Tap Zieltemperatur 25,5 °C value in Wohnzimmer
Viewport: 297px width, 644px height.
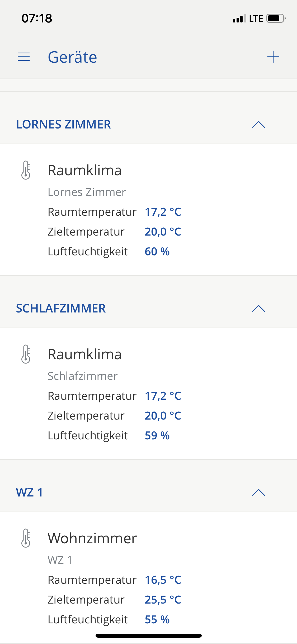click(x=163, y=600)
